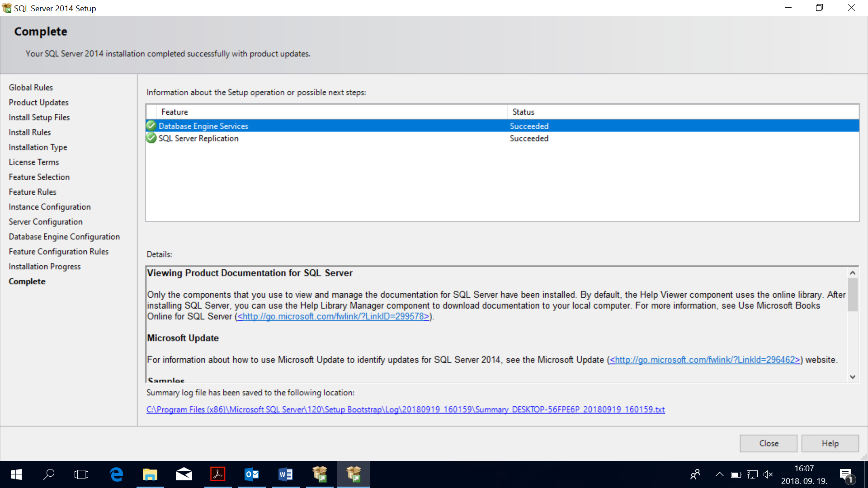Click the green check beside SQL Server Replication
Image resolution: width=868 pixels, height=488 pixels.
[151, 138]
